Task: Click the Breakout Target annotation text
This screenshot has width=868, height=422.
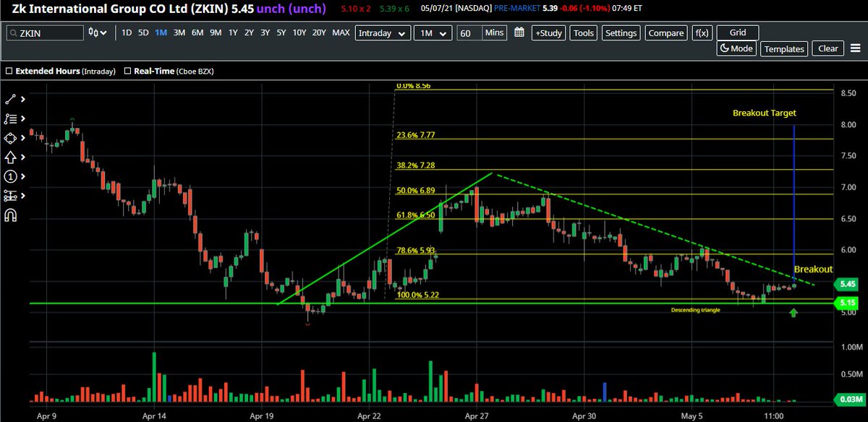Action: tap(764, 113)
